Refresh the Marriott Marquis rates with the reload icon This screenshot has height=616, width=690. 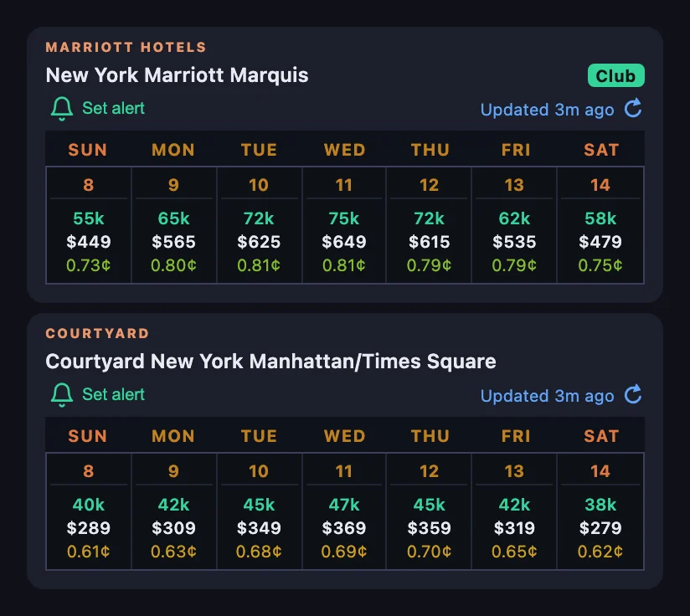(x=633, y=109)
